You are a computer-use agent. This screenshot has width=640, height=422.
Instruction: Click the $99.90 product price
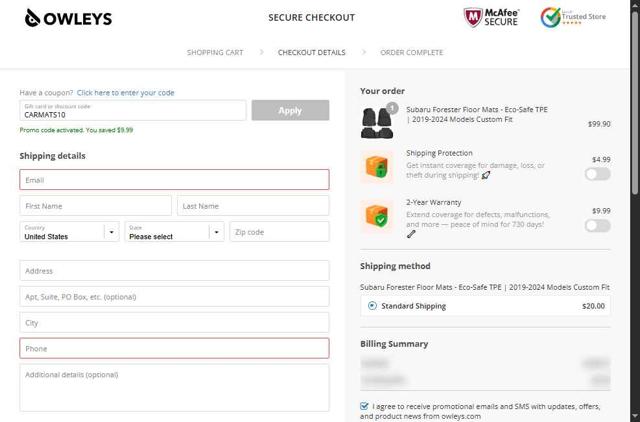pyautogui.click(x=599, y=124)
